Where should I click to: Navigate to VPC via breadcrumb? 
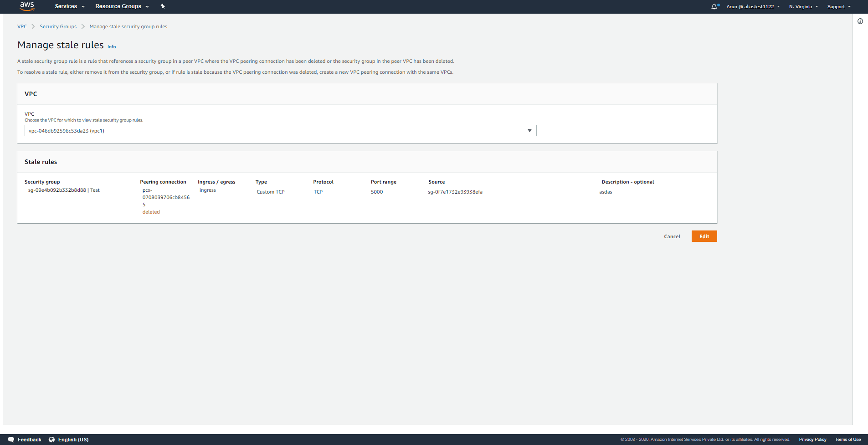click(x=22, y=26)
